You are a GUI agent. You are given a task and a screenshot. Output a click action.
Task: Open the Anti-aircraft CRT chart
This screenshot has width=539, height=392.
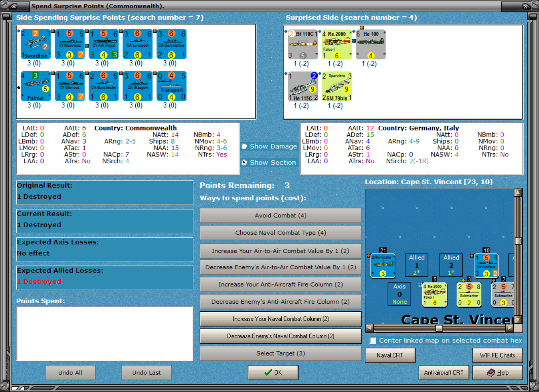tap(444, 373)
